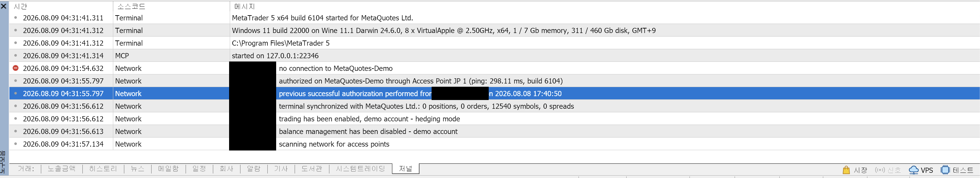The image size is (980, 178).
Task: Open the 메일함 tab
Action: coord(168,169)
